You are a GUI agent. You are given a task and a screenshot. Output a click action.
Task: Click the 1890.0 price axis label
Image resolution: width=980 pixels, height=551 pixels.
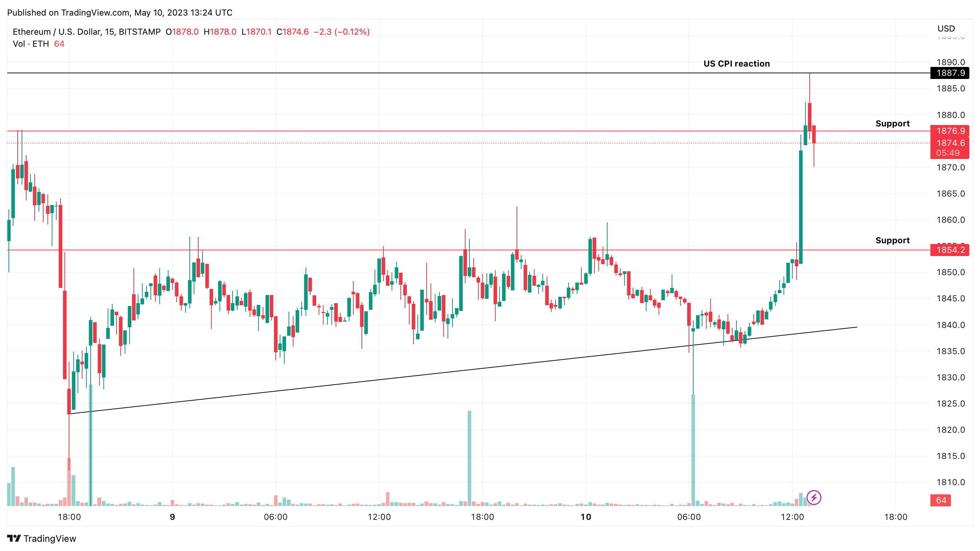[x=950, y=62]
